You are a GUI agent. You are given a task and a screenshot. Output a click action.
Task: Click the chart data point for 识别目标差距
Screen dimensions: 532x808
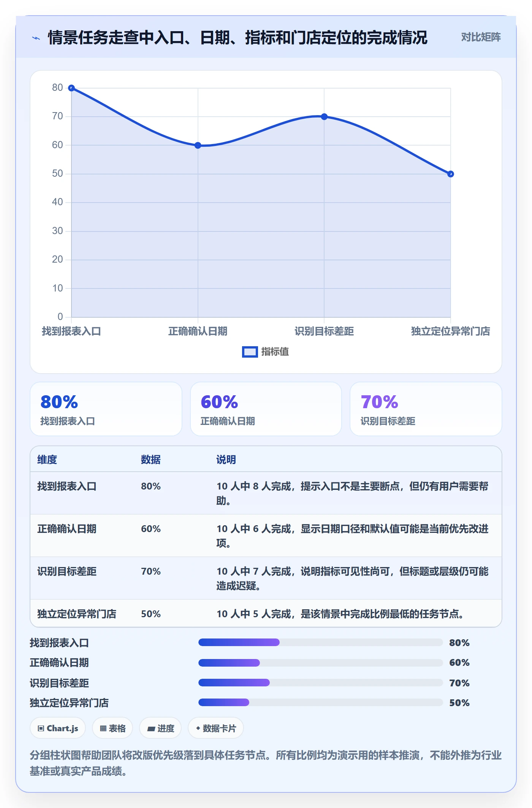[x=324, y=117]
